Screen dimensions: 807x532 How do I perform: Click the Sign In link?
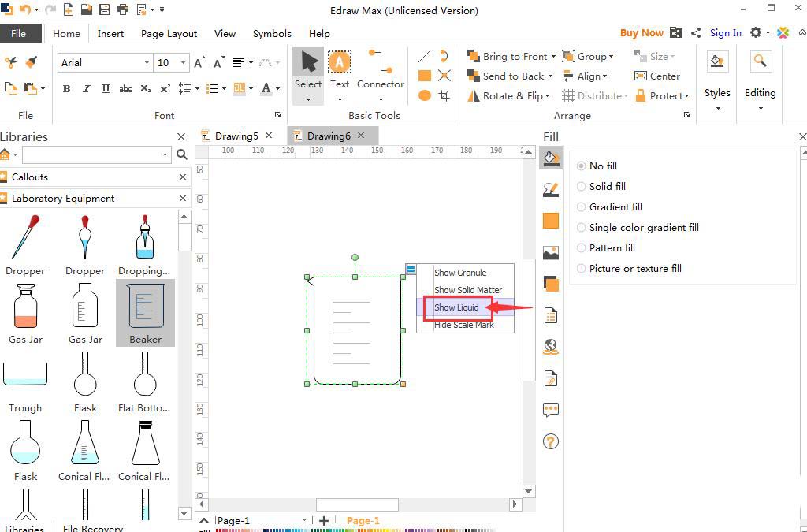tap(725, 33)
